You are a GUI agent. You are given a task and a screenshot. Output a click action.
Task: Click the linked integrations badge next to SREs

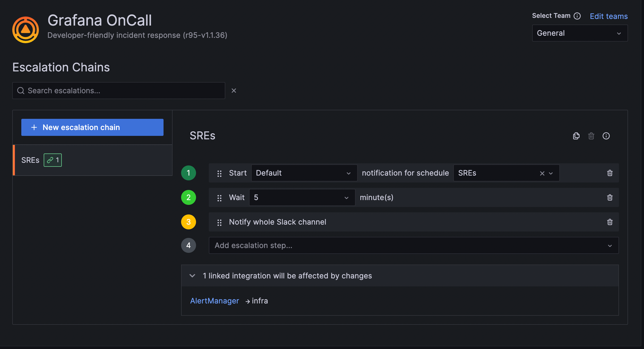(52, 160)
